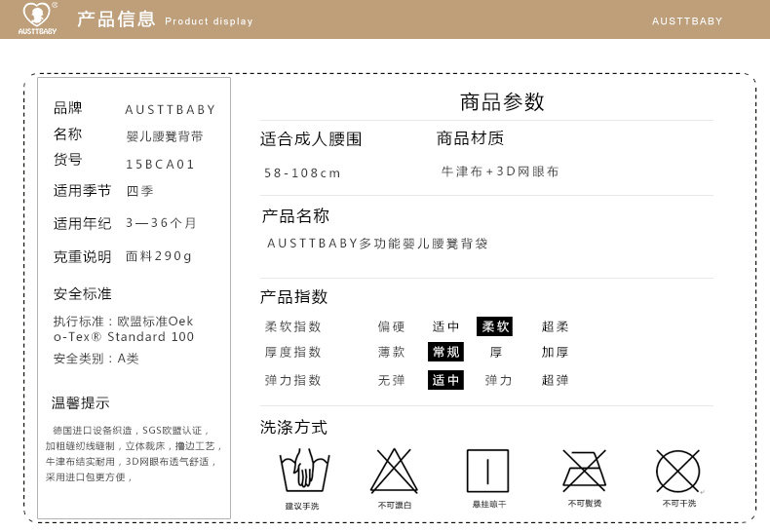
Task: Click the Product display subtitle
Action: (209, 21)
